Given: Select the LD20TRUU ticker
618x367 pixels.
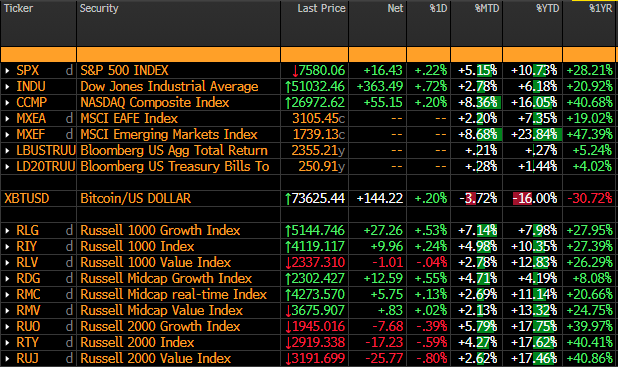Looking at the screenshot, I should click(x=46, y=167).
